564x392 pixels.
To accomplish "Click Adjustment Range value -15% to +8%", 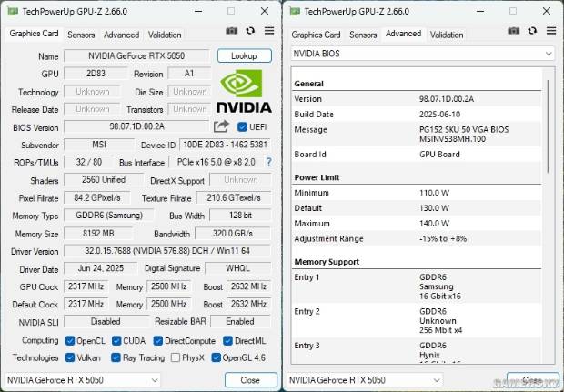I will pos(443,239).
